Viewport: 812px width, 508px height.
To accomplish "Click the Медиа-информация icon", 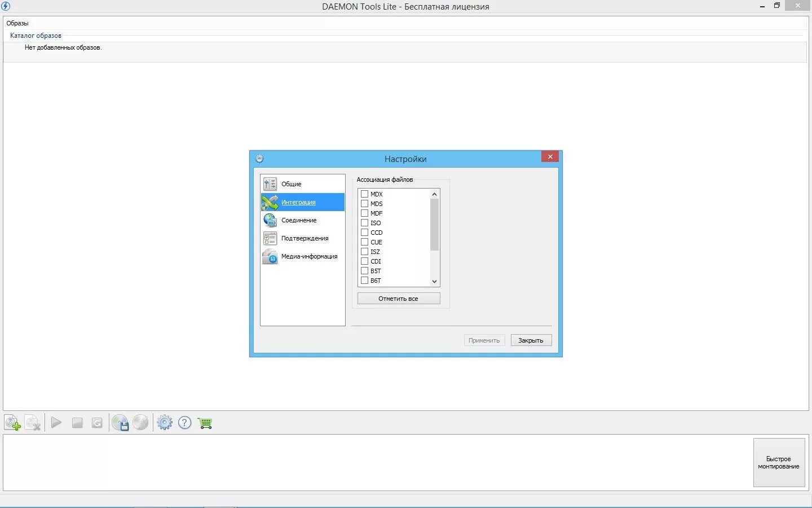I will pos(270,256).
